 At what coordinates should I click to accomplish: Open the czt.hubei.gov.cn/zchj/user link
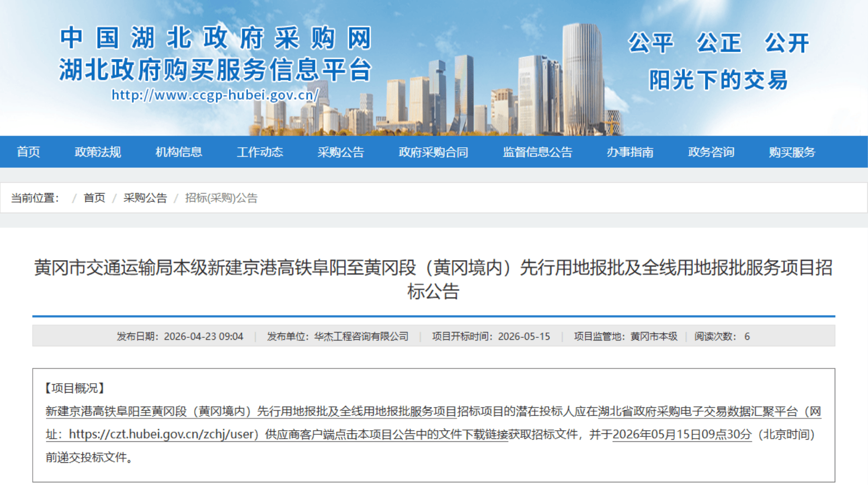click(x=163, y=434)
